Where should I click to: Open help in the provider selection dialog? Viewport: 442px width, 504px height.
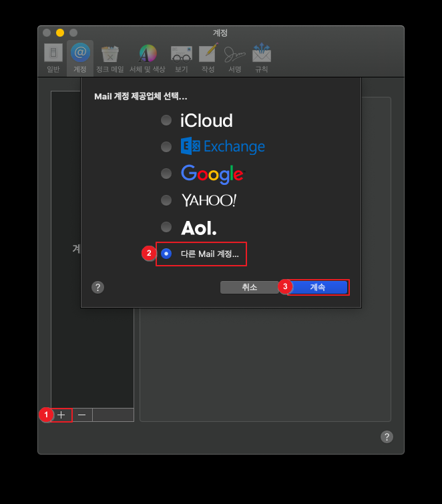pos(97,287)
